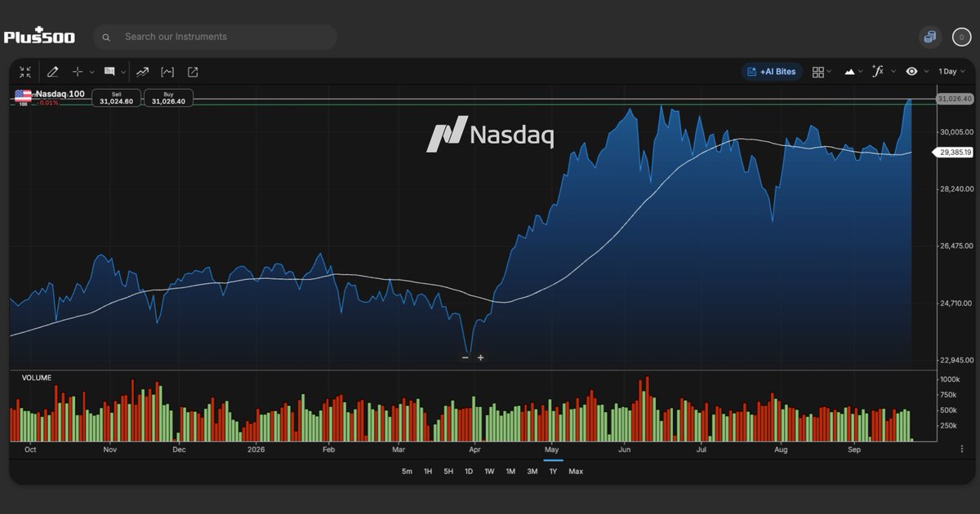Select the 1M timeframe

(x=510, y=472)
